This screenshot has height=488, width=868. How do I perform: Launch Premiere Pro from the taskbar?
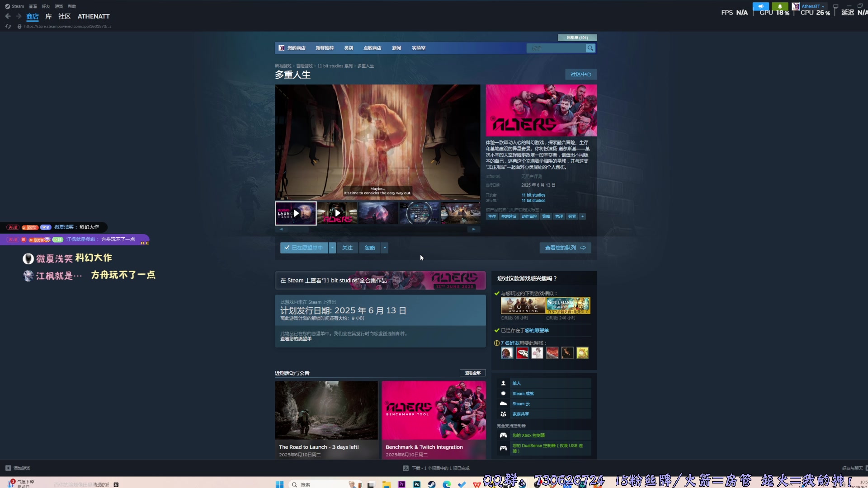click(401, 484)
